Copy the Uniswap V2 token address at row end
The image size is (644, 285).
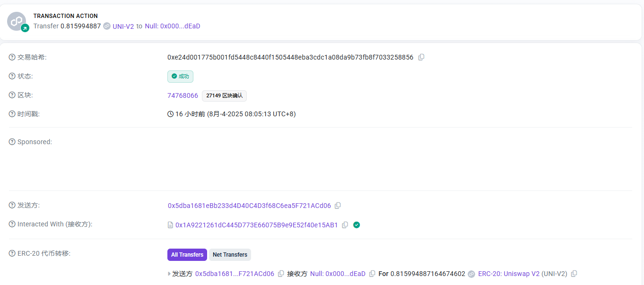coord(574,274)
